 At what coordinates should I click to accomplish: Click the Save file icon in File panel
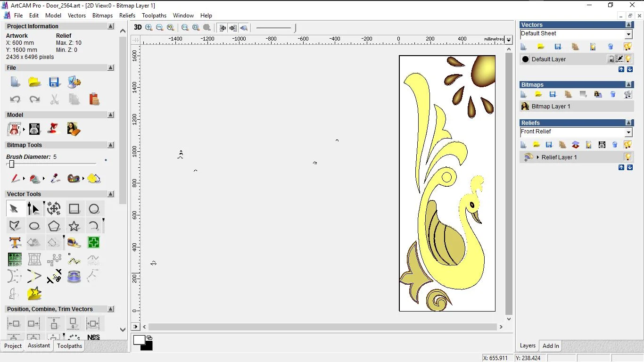[54, 82]
